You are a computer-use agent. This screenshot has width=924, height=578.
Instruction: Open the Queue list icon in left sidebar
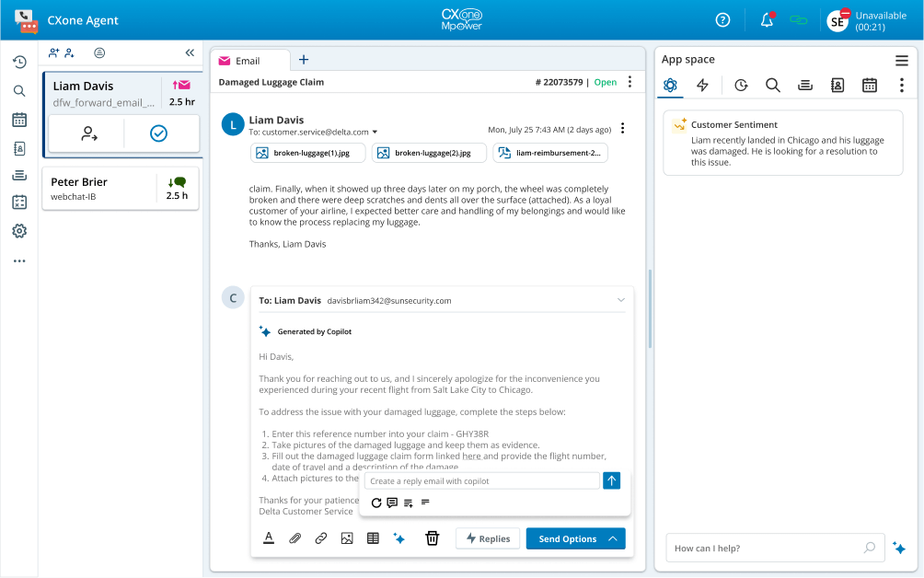pos(19,175)
